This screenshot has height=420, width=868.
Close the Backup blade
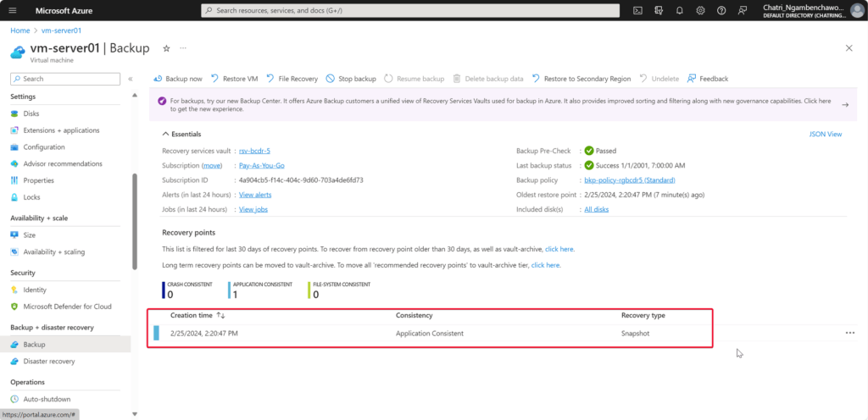click(849, 48)
